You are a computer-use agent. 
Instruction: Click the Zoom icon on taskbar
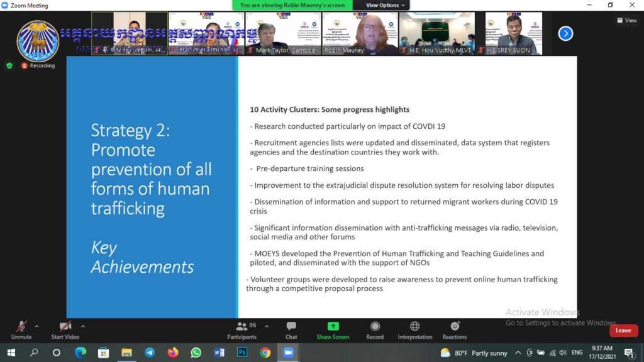(288, 353)
